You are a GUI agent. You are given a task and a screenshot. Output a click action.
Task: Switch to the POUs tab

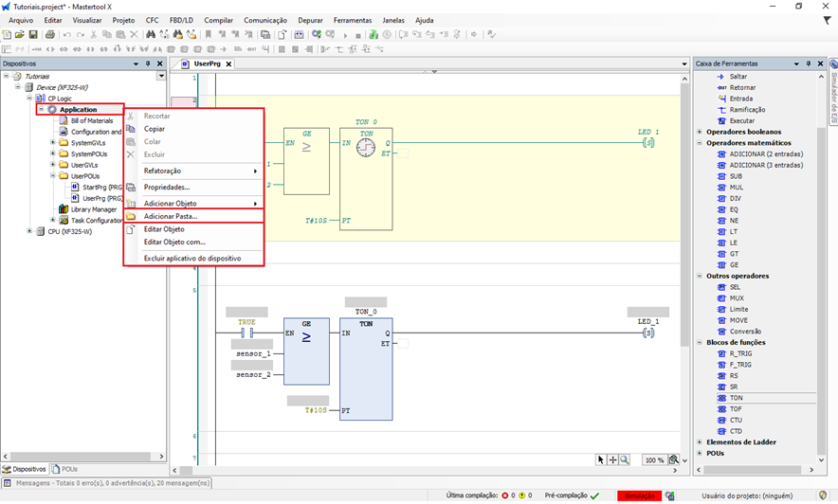(x=66, y=469)
